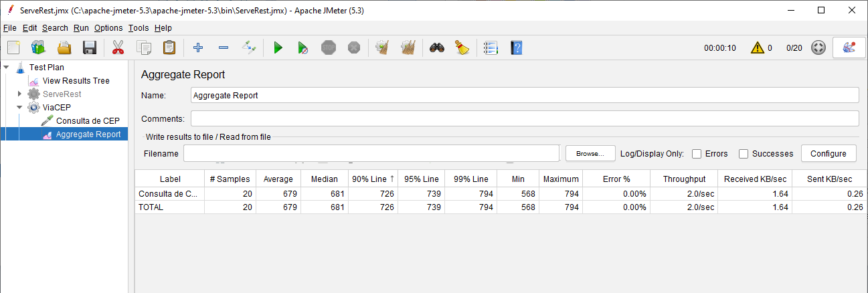The height and width of the screenshot is (293, 868).
Task: Sort by the Average column header
Action: 278,179
